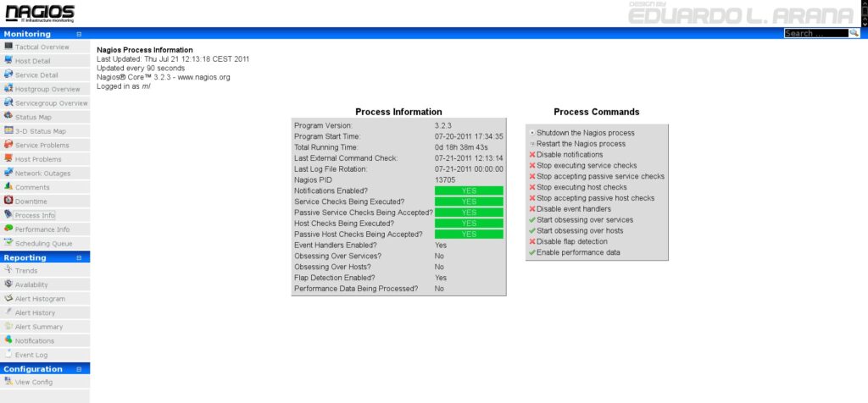This screenshot has width=868, height=403.
Task: Click the 3-D Status Map icon
Action: point(8,130)
